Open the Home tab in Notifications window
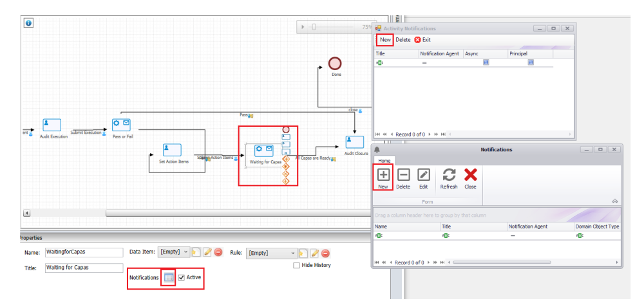Viewport: 644px width, 305px height. (384, 161)
